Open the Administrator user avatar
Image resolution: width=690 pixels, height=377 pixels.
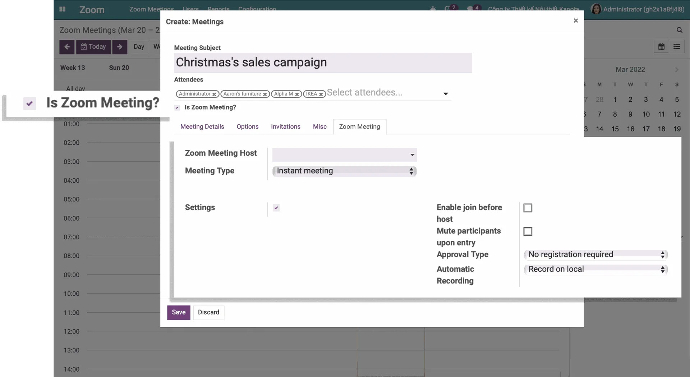pos(596,9)
